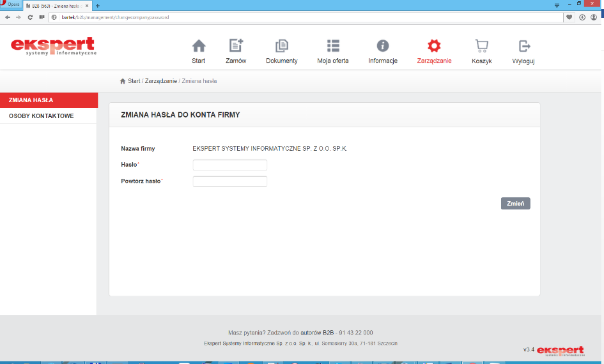Click the browser Back arrow
Viewport: 604px width, 364px height.
pyautogui.click(x=8, y=17)
